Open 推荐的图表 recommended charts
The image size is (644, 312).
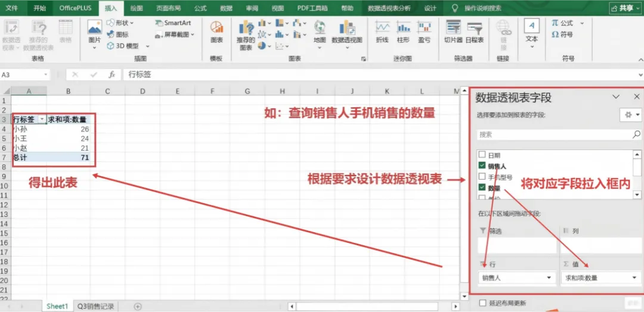(x=246, y=35)
